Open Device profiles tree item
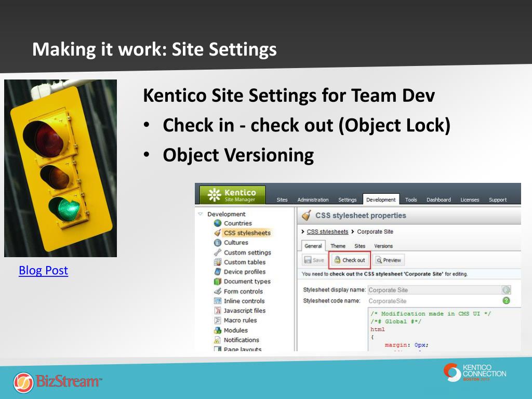 point(245,272)
